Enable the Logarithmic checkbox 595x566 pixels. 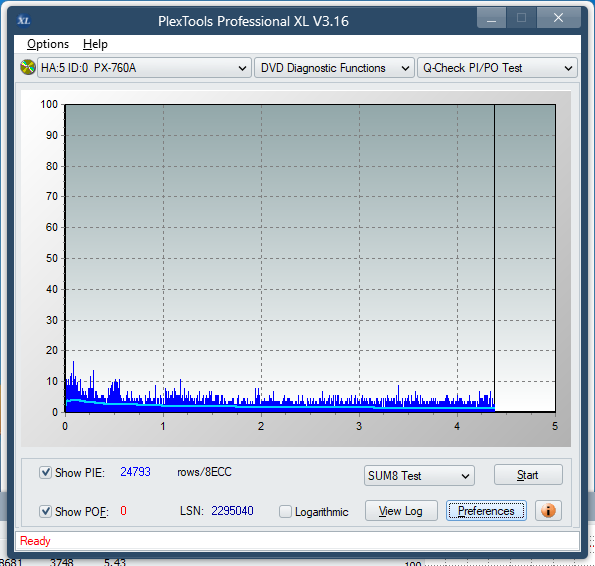pyautogui.click(x=285, y=511)
